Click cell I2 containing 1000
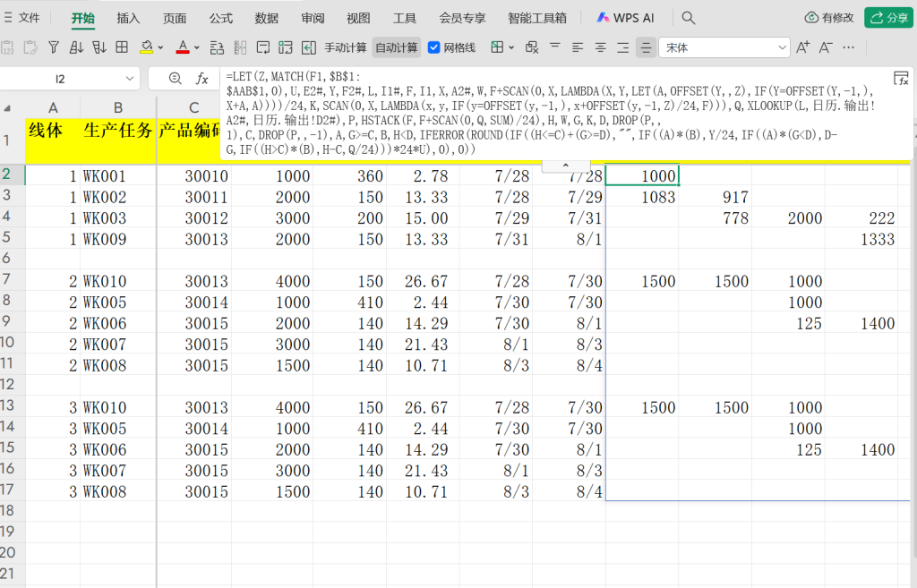Image resolution: width=917 pixels, height=588 pixels. (642, 175)
